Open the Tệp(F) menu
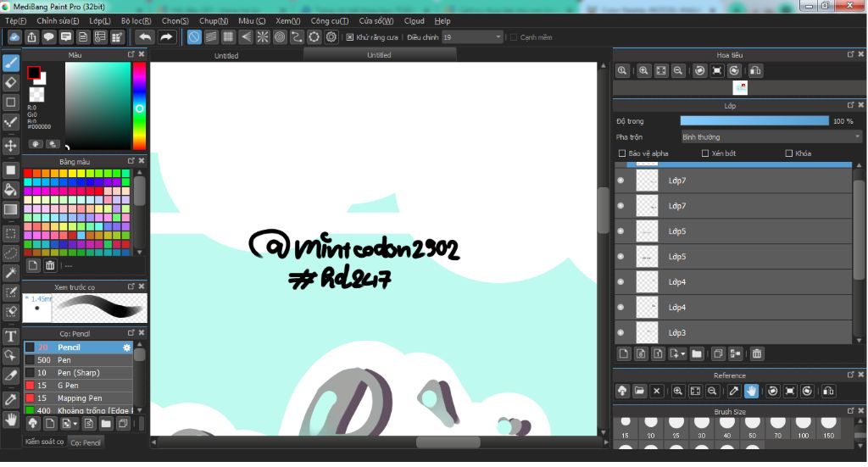Image resolution: width=868 pixels, height=467 pixels. 15,21
